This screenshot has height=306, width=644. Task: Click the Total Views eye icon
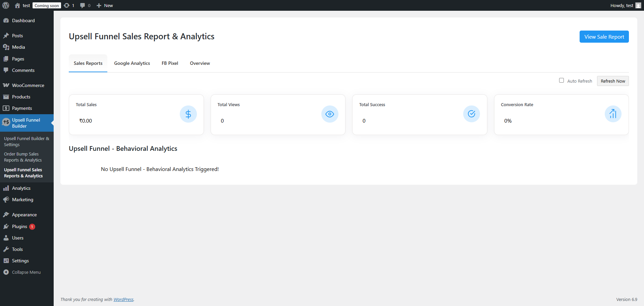(x=330, y=114)
